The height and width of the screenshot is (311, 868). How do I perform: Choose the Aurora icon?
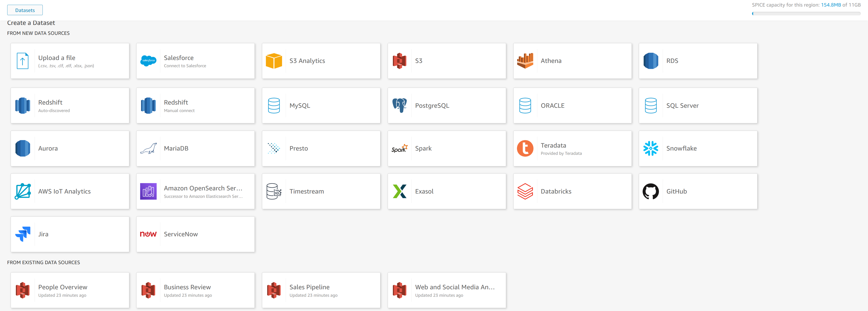[x=23, y=148]
